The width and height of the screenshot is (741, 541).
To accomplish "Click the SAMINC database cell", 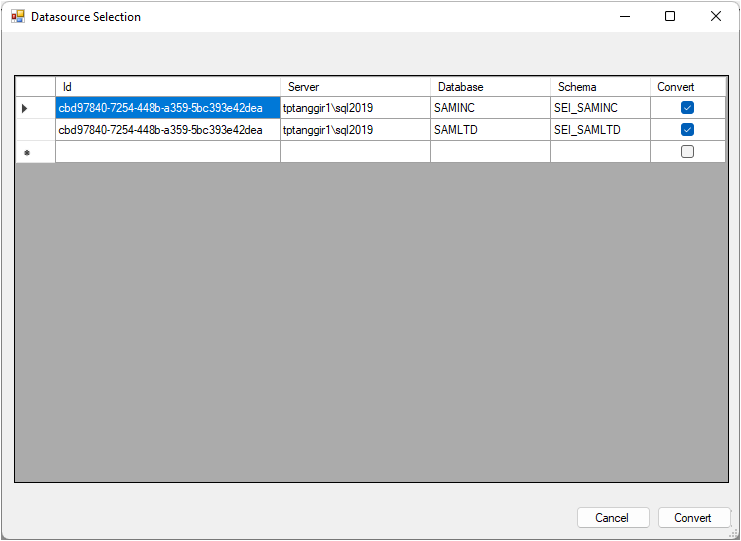I will pos(490,108).
